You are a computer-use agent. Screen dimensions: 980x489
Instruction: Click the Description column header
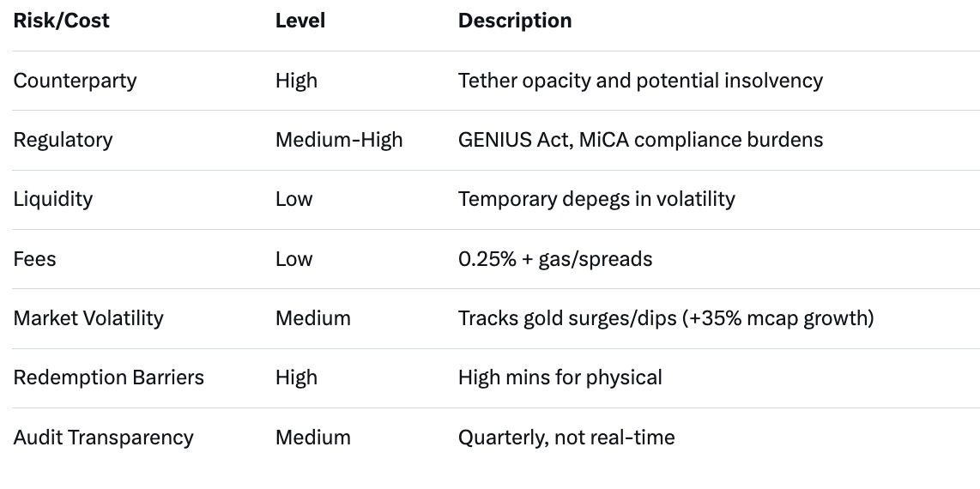515,21
